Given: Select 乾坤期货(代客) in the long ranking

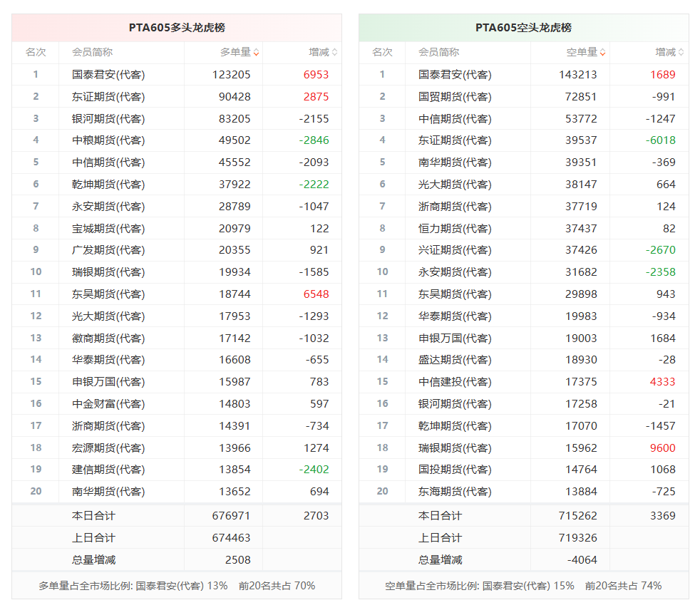Looking at the screenshot, I should pyautogui.click(x=108, y=185).
